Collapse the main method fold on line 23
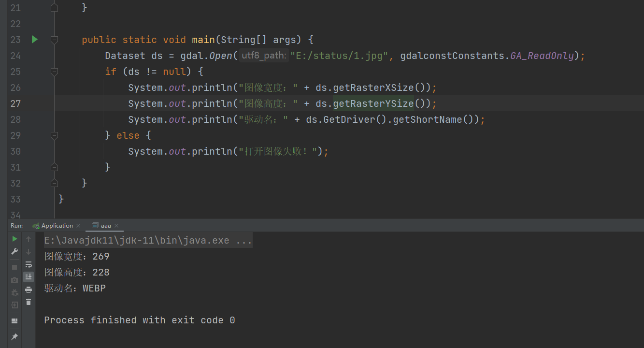Screen dimensions: 644x348 coord(54,40)
